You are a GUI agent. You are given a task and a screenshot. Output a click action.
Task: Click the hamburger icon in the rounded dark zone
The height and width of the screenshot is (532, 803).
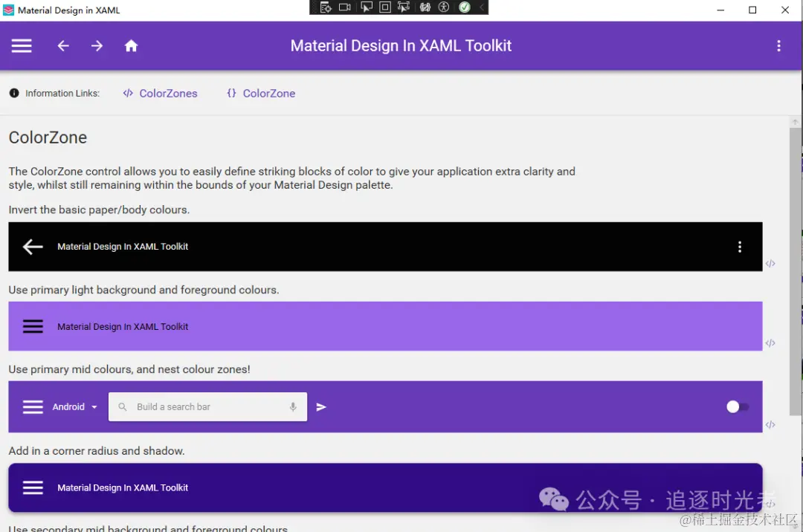33,487
